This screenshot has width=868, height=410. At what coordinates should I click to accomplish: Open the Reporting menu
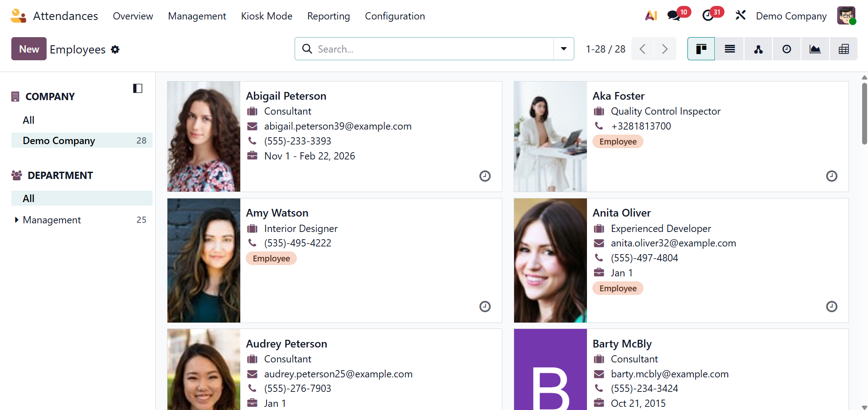tap(329, 16)
